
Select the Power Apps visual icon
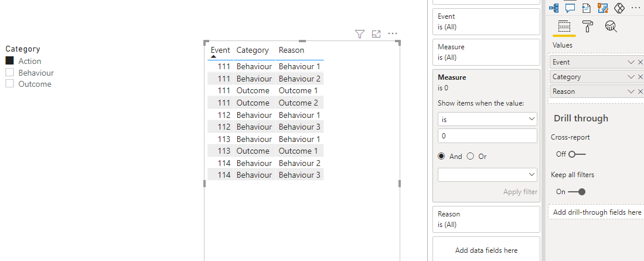point(619,8)
